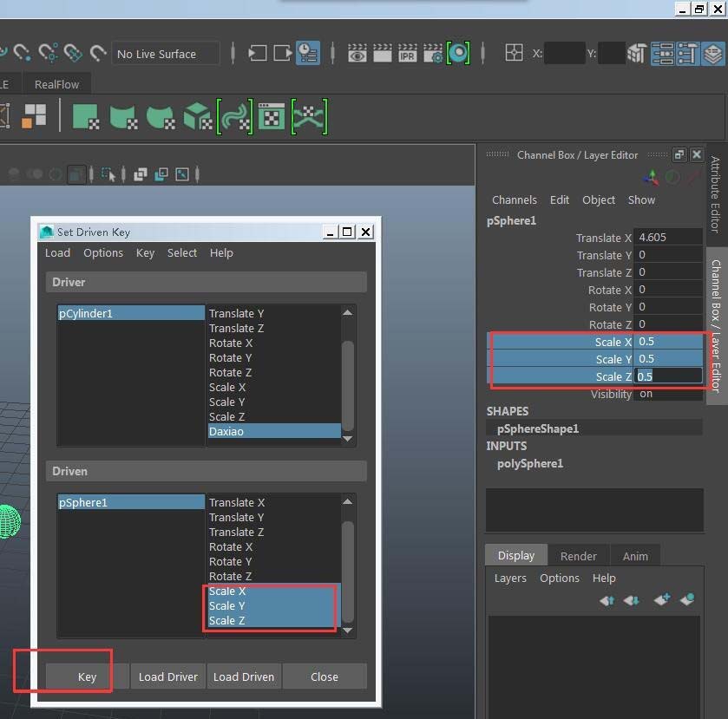The width and height of the screenshot is (728, 719).
Task: Click the Load Driven button
Action: tap(244, 677)
